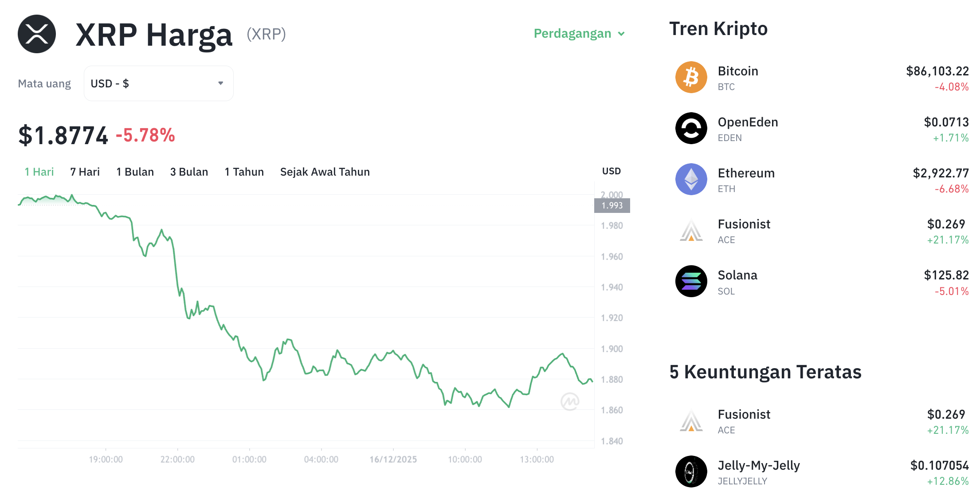Click the Jelly-My-Jelly coin icon
This screenshot has height=495, width=980.
tap(690, 471)
